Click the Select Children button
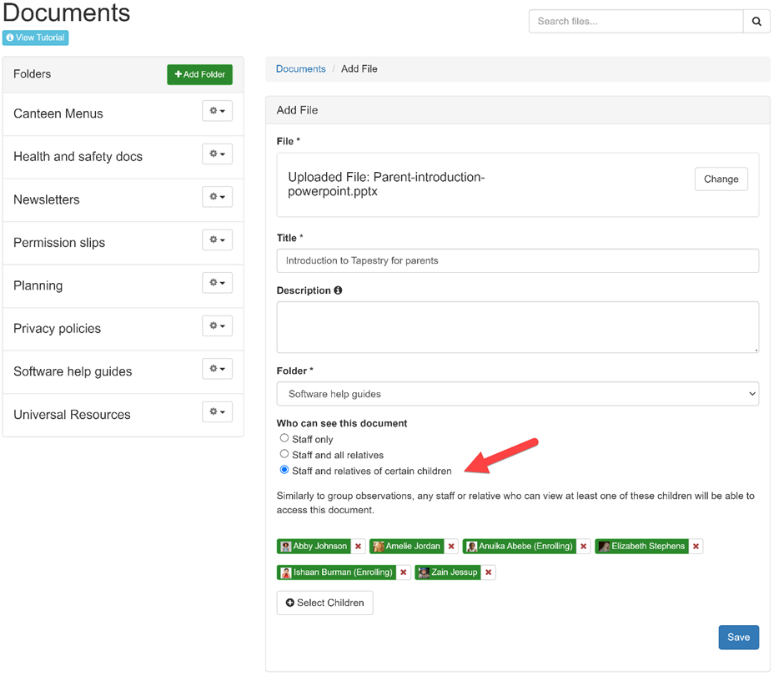 [325, 603]
